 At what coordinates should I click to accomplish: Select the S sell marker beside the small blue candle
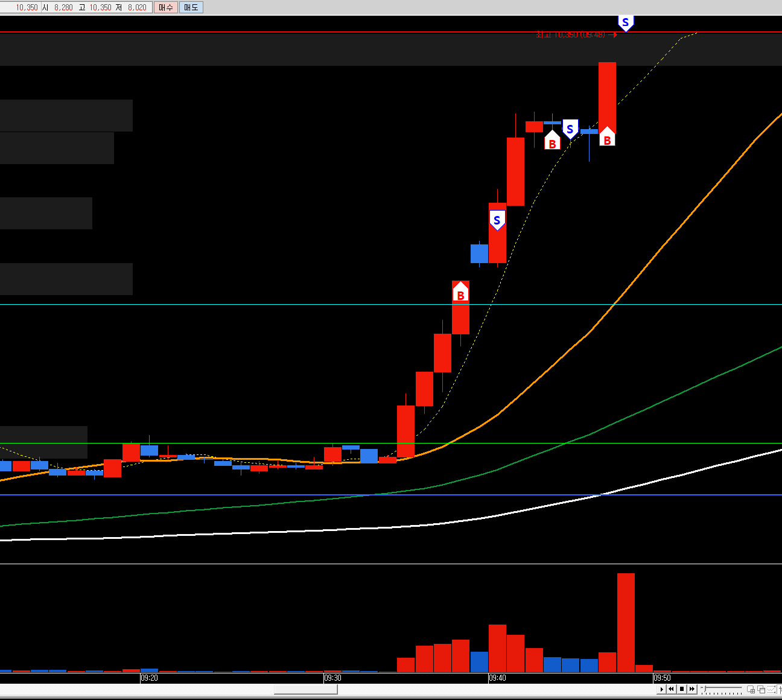click(570, 129)
